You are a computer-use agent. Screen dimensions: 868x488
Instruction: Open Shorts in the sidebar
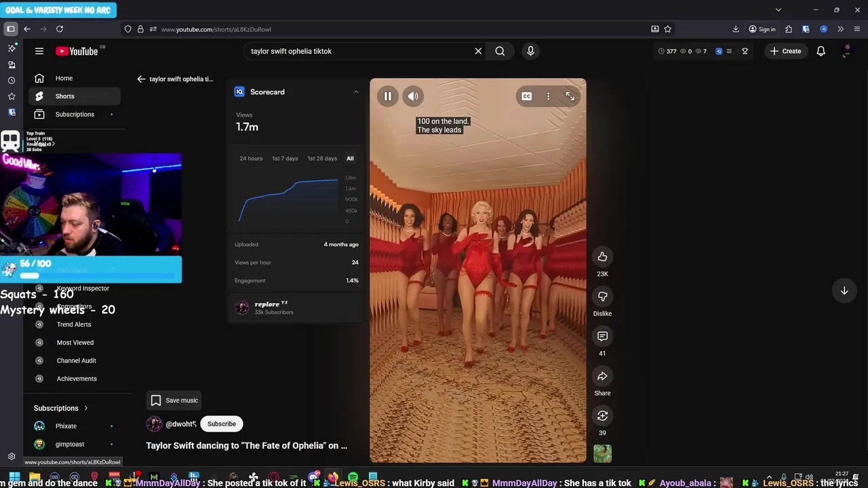click(75, 96)
